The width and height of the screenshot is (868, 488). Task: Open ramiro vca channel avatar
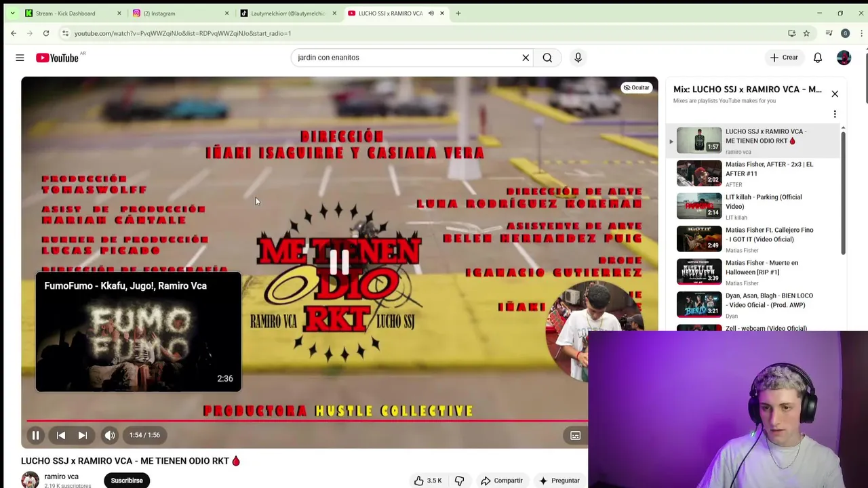coord(30,480)
